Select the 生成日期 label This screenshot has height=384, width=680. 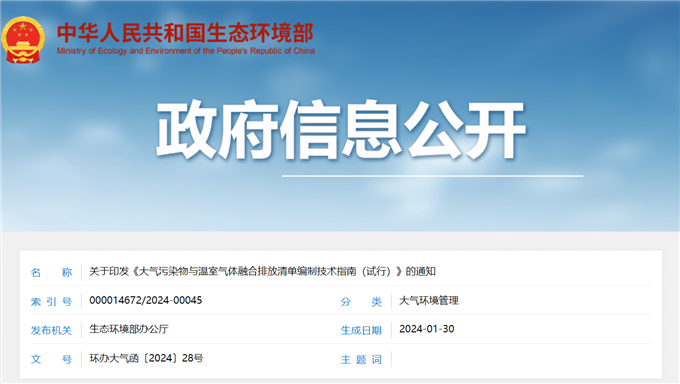click(x=361, y=330)
